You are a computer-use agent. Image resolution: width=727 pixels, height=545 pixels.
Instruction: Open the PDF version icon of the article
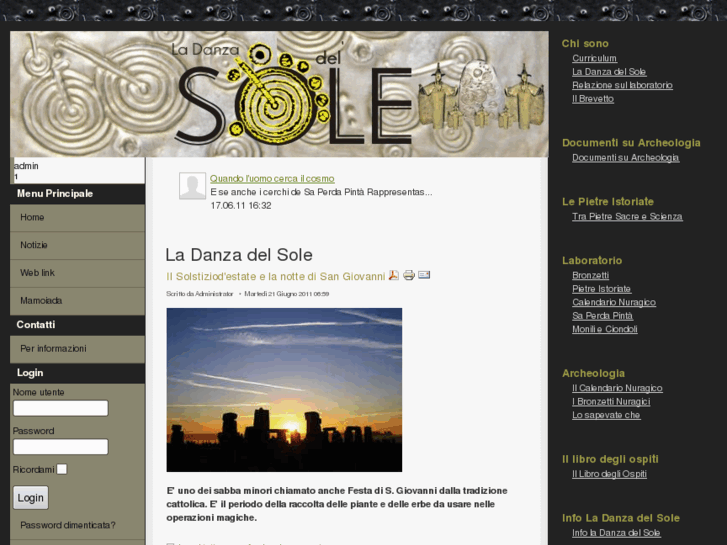pyautogui.click(x=393, y=276)
